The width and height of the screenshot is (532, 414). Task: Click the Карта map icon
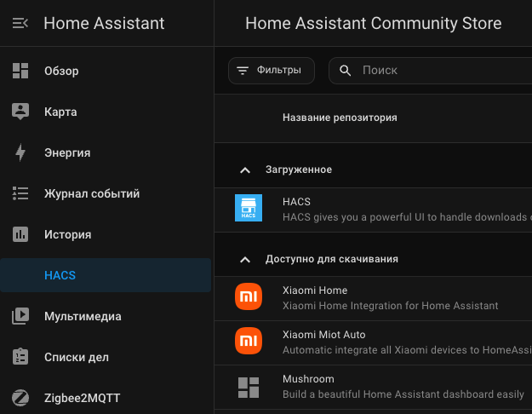pos(20,112)
